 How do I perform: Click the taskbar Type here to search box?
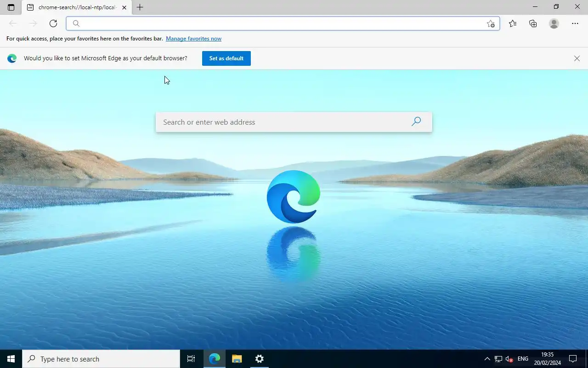pos(101,359)
